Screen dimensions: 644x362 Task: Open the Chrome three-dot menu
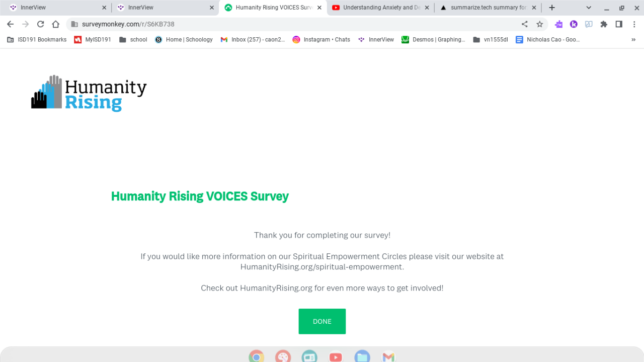(x=634, y=24)
